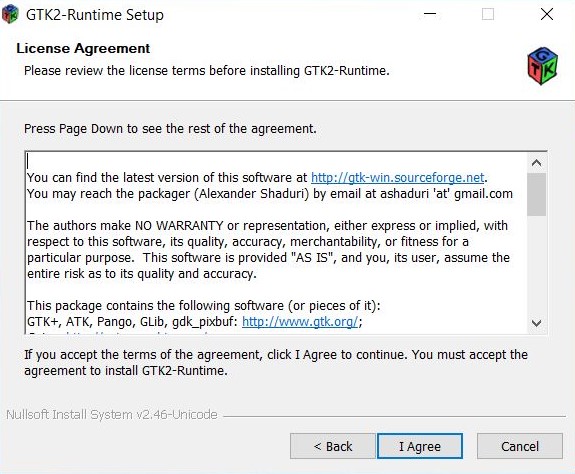Viewport: 575px width, 474px height.
Task: Minimize the GTK2-Runtime Setup window
Action: (430, 14)
